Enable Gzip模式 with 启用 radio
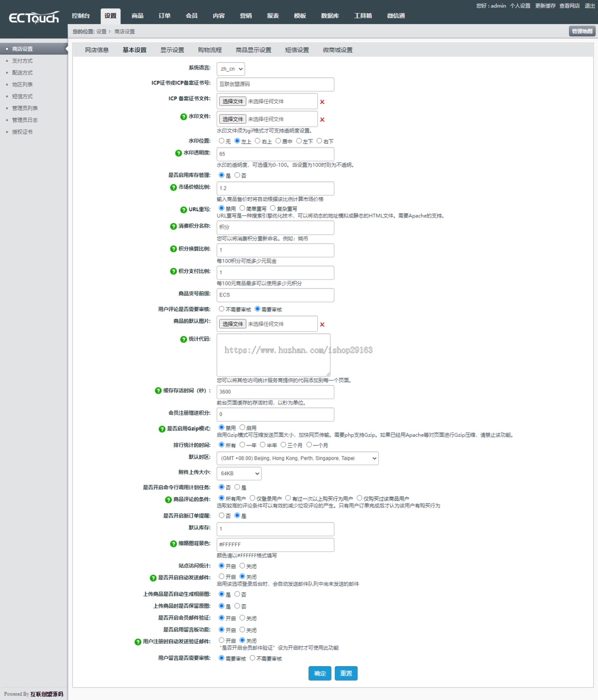 coord(242,427)
